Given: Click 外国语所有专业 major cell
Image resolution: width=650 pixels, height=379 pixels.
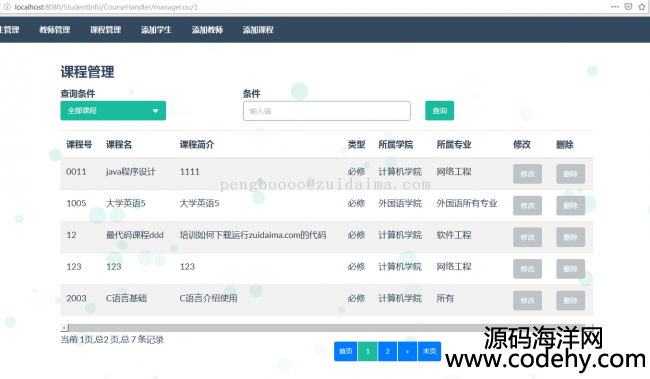Looking at the screenshot, I should [x=467, y=203].
